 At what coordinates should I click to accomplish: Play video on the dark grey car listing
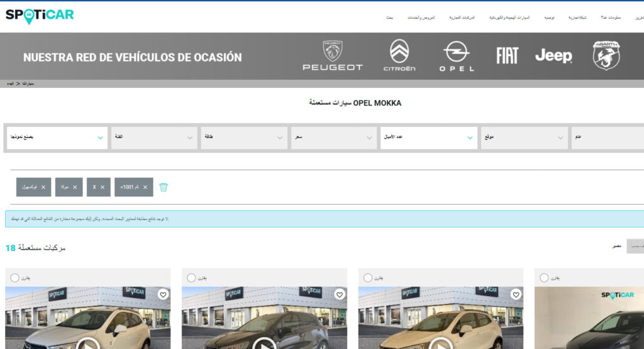pos(264,343)
